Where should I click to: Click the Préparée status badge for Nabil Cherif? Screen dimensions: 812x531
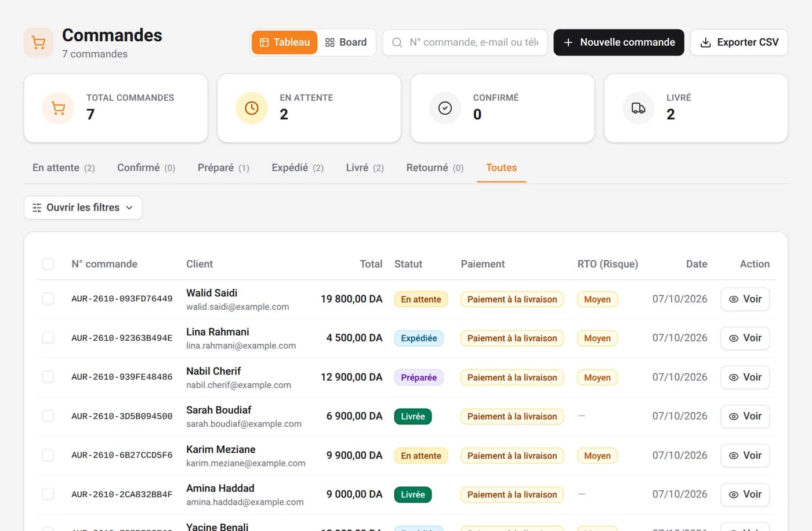pyautogui.click(x=419, y=377)
